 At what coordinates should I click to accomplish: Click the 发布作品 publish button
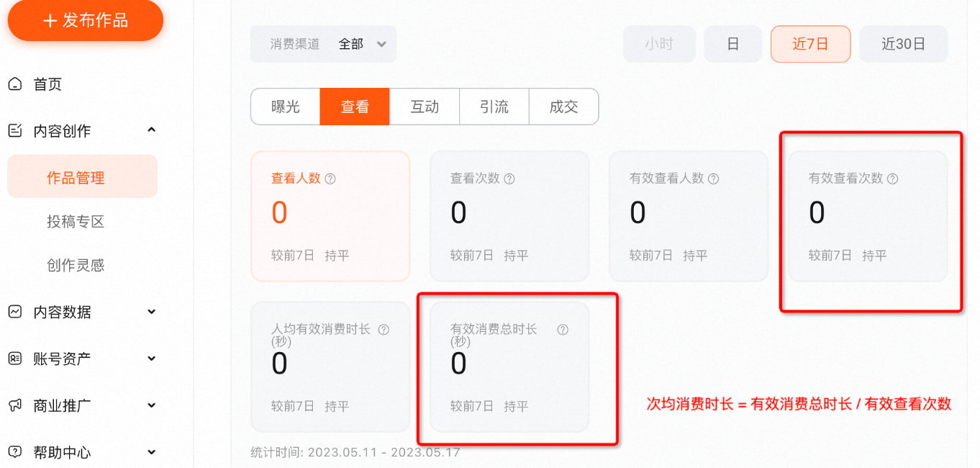[85, 21]
